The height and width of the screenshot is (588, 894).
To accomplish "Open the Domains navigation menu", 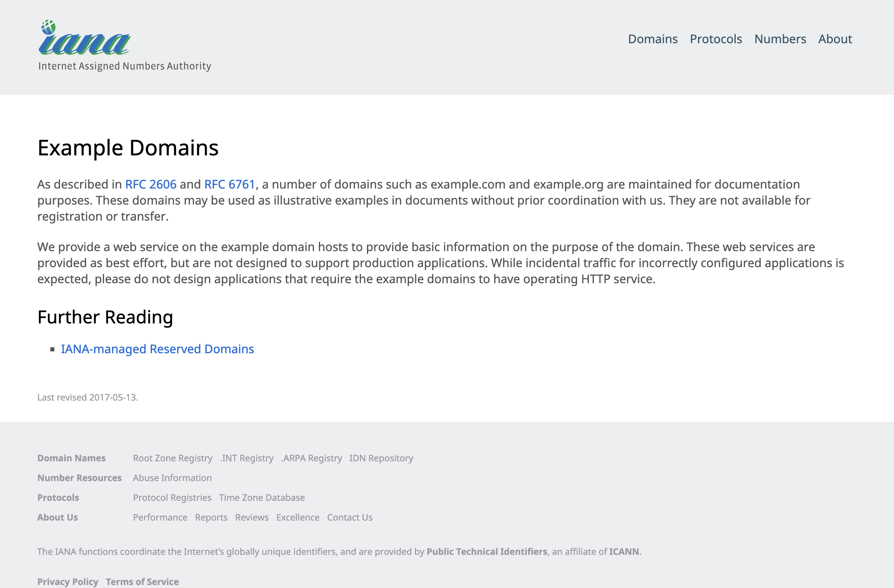I will [x=653, y=39].
